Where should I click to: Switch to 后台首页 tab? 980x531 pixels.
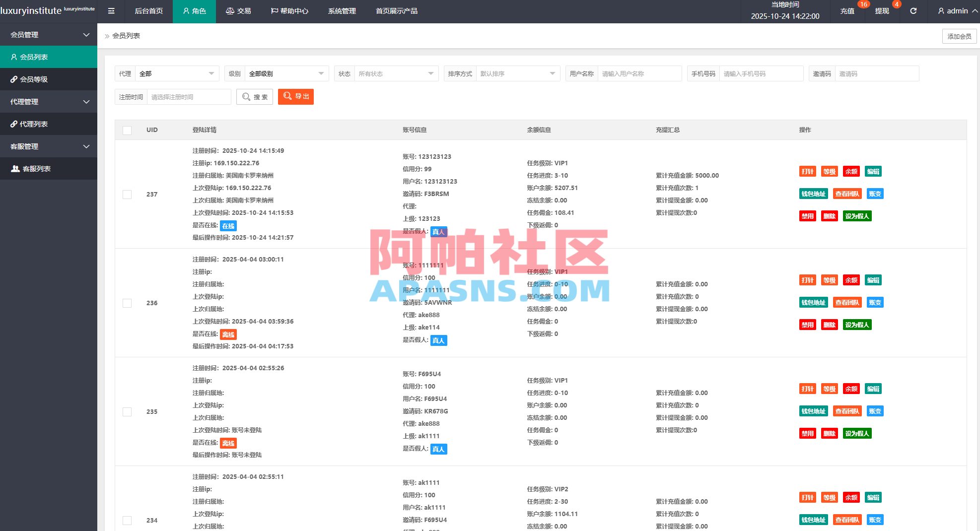tap(148, 11)
